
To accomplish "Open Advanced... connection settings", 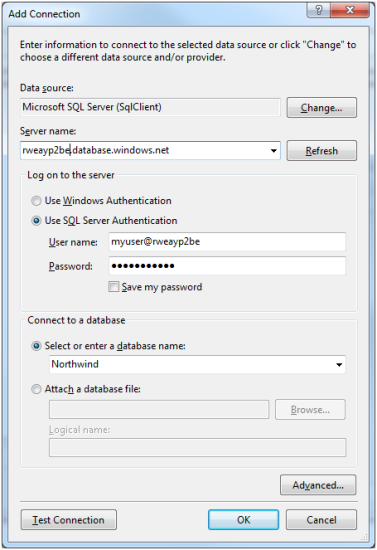I will pos(318,485).
